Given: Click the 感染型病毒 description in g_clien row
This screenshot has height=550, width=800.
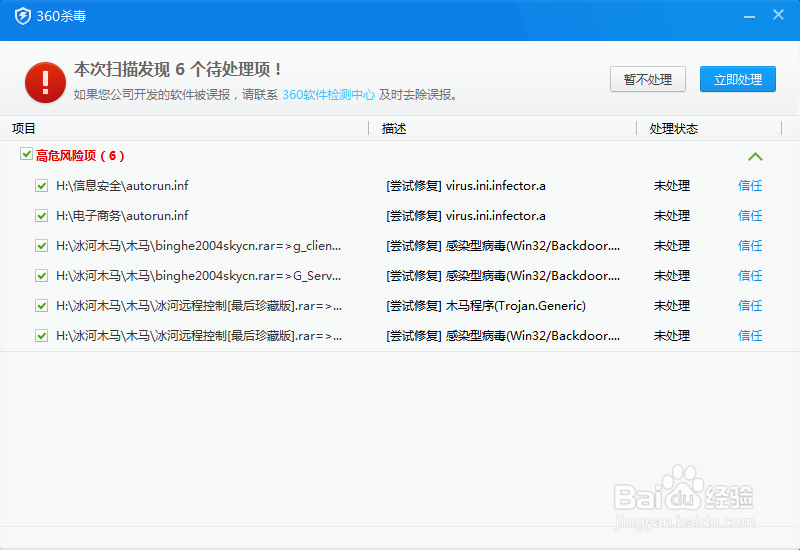Looking at the screenshot, I should pyautogui.click(x=503, y=246).
